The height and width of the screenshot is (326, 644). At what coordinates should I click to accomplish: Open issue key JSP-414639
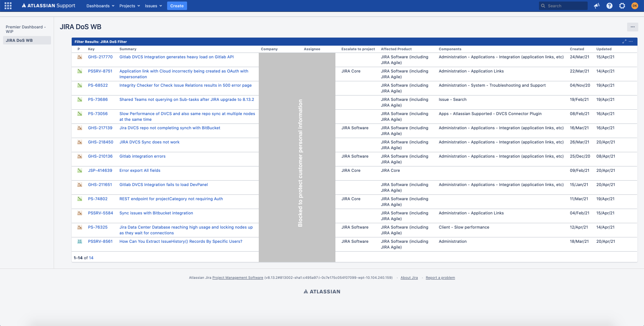100,170
